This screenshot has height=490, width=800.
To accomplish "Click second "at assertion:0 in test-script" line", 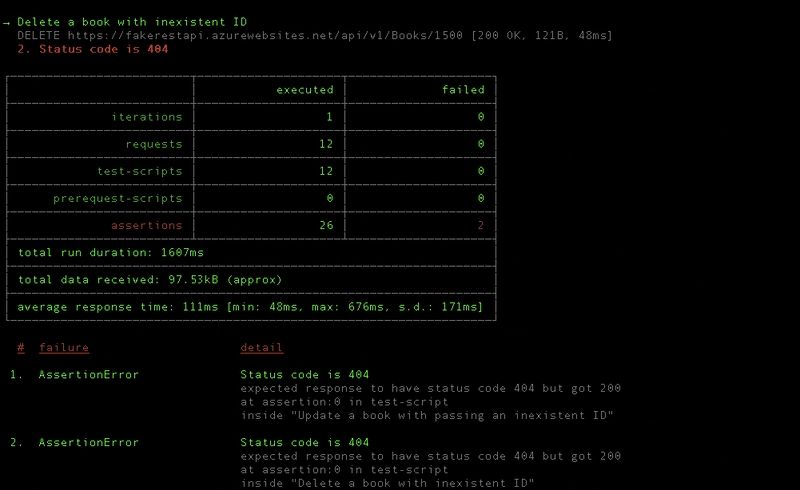I will click(344, 470).
